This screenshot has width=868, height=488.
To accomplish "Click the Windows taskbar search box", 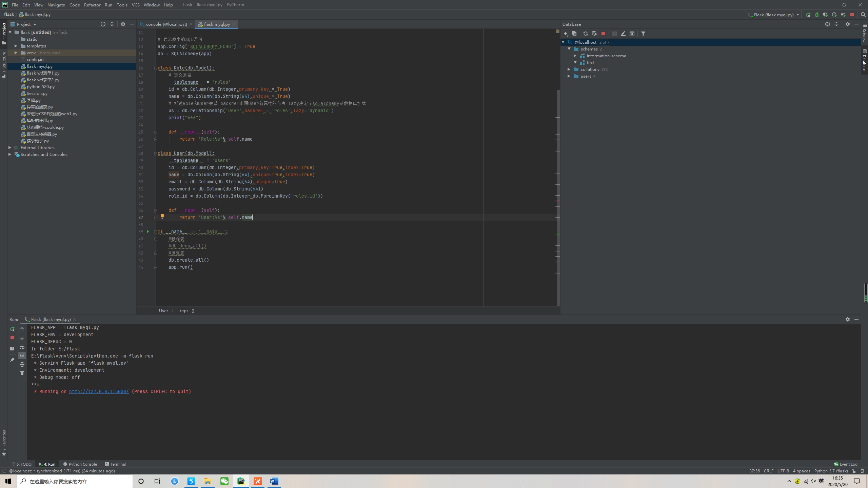I will coord(75,481).
